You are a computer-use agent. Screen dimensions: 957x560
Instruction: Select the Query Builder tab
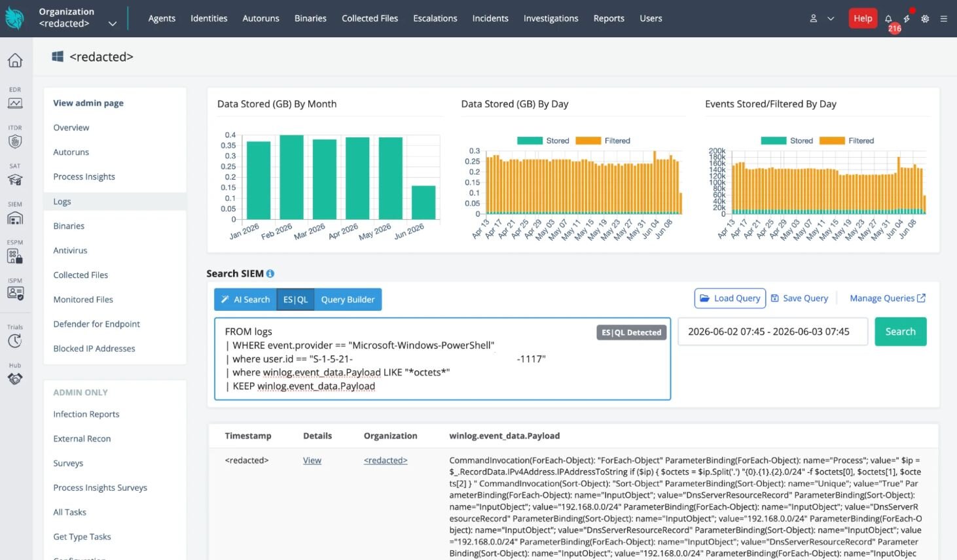[348, 300]
